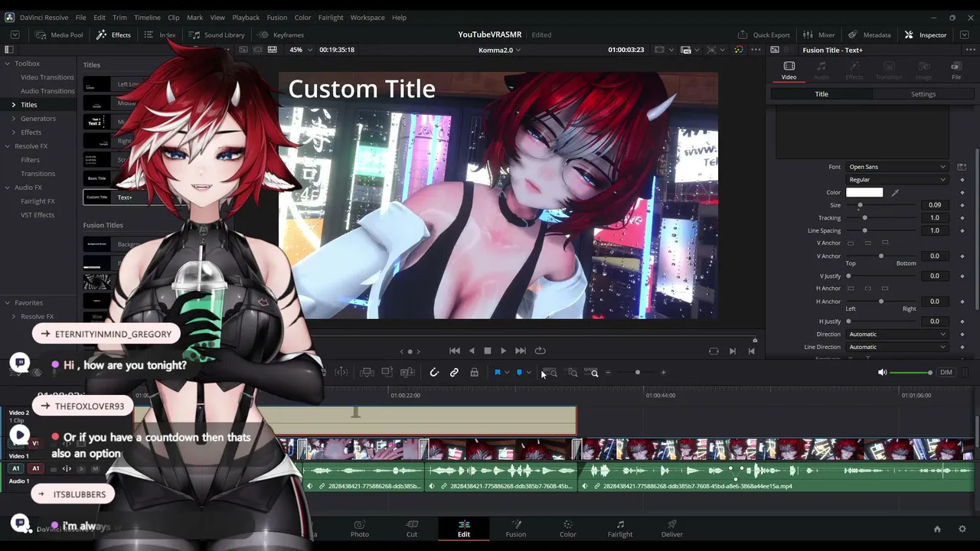Toggle the Effects panel button
This screenshot has height=551, width=980.
pyautogui.click(x=113, y=34)
